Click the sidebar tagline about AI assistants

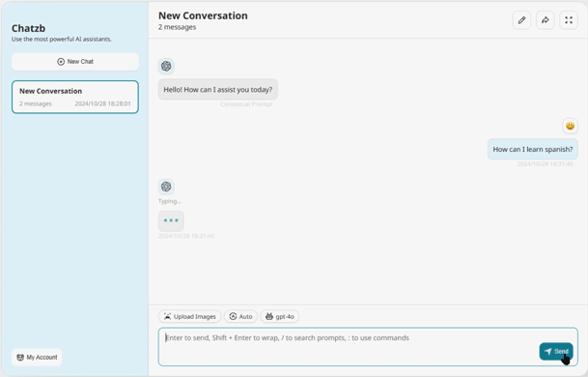[62, 39]
